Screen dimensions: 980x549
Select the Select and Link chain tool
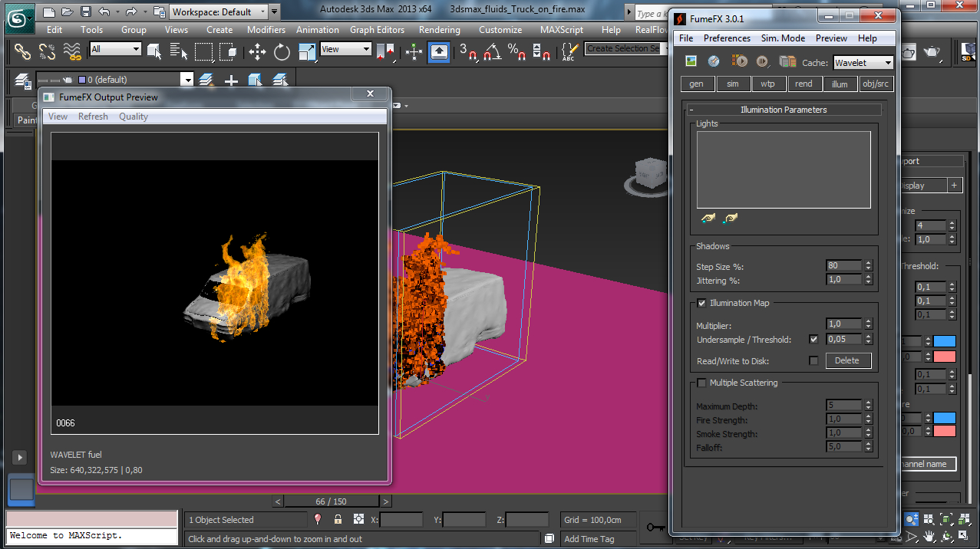pyautogui.click(x=22, y=51)
